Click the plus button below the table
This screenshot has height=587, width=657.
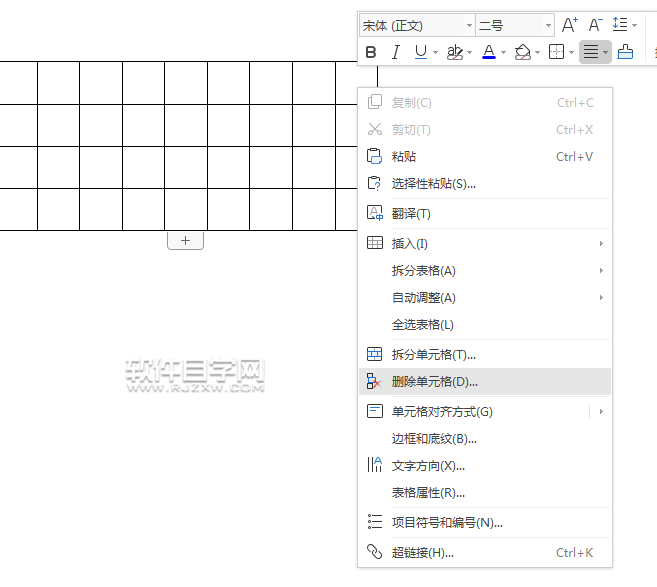click(185, 240)
